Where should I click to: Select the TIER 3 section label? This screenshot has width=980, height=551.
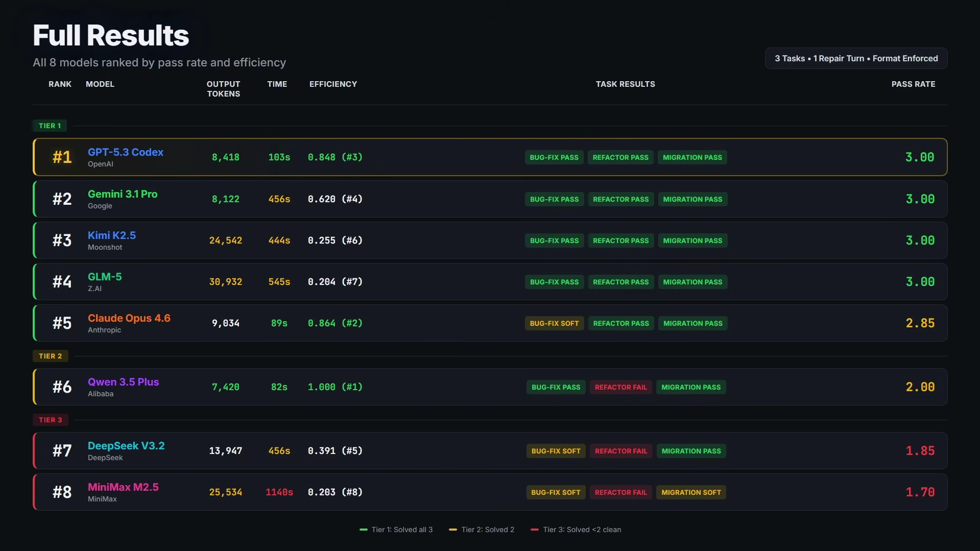coord(50,420)
